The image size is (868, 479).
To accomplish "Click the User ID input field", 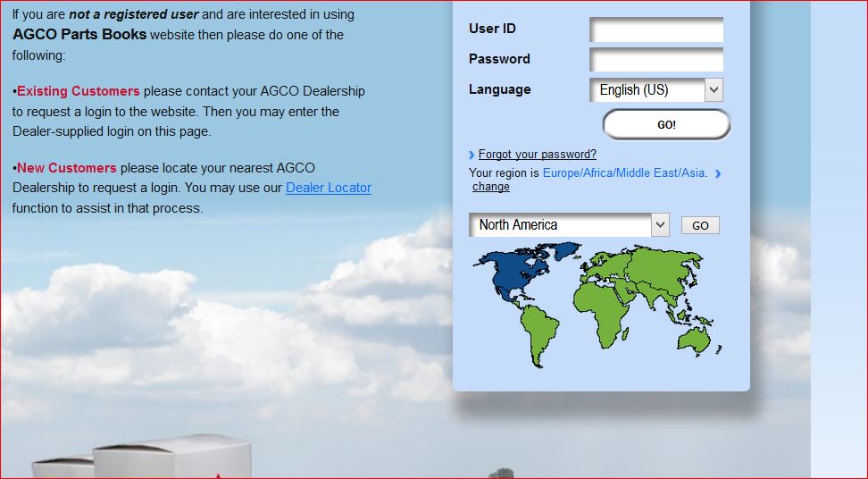I will pyautogui.click(x=656, y=29).
